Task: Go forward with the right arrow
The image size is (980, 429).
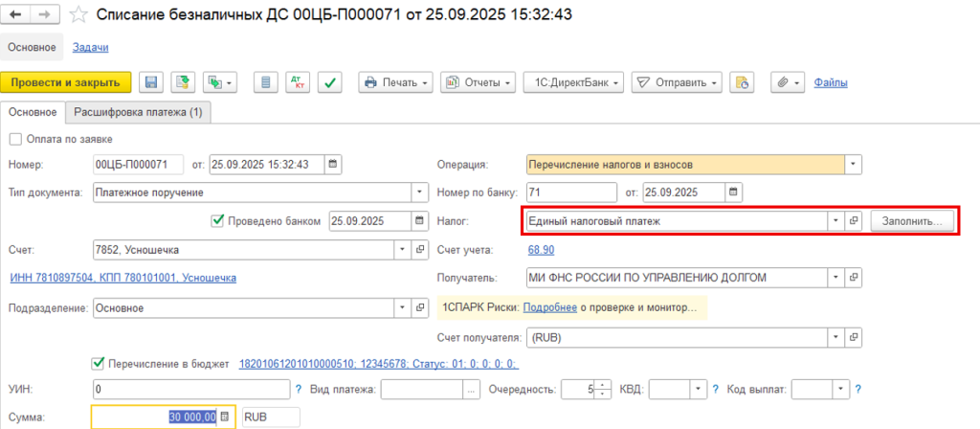Action: (45, 14)
